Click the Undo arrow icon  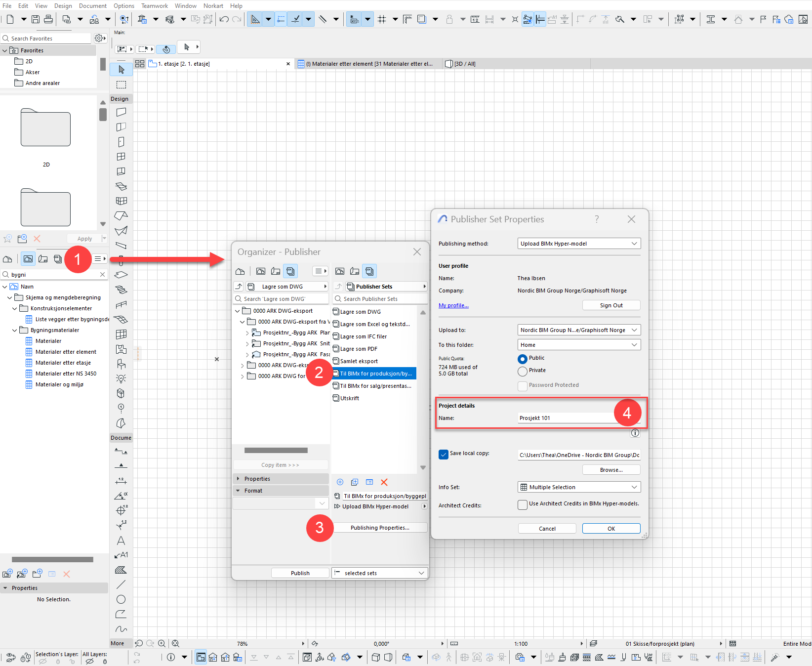[x=224, y=19]
